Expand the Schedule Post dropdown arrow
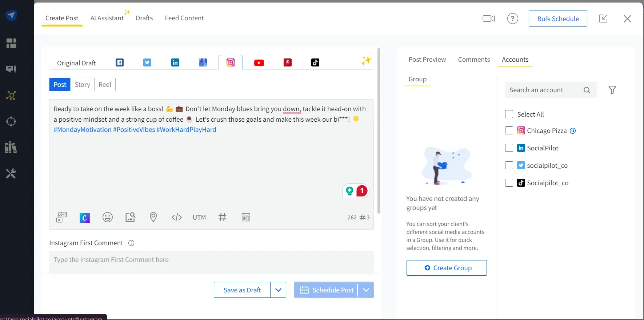This screenshot has height=320, width=644. tap(366, 290)
